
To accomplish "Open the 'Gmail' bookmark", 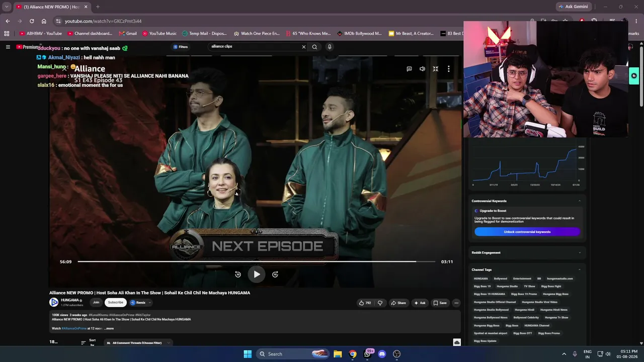I will pyautogui.click(x=128, y=34).
